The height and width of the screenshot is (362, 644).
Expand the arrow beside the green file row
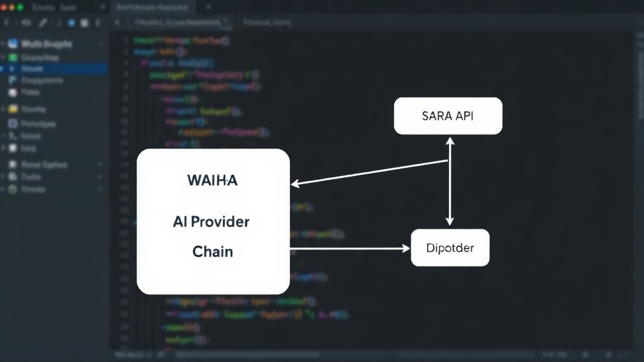3,57
